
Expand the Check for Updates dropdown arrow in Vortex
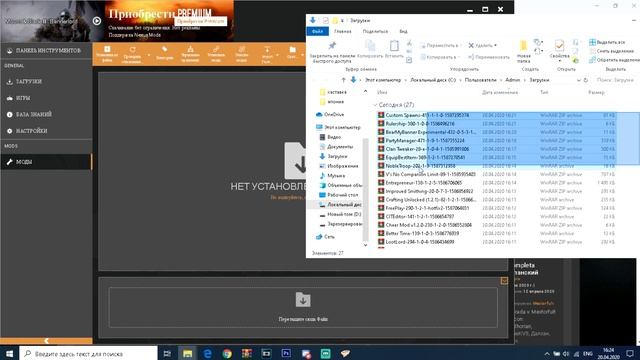pyautogui.click(x=149, y=55)
